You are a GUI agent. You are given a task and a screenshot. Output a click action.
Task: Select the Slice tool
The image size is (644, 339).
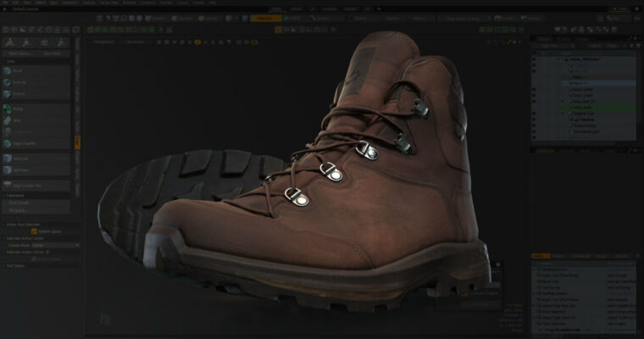click(36, 120)
